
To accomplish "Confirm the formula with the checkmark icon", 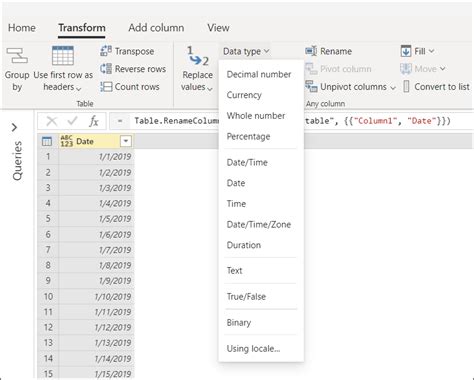I will (72, 121).
